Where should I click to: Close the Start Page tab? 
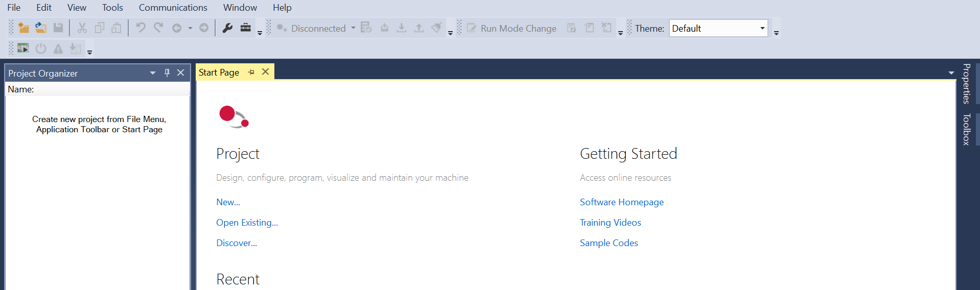click(x=265, y=72)
